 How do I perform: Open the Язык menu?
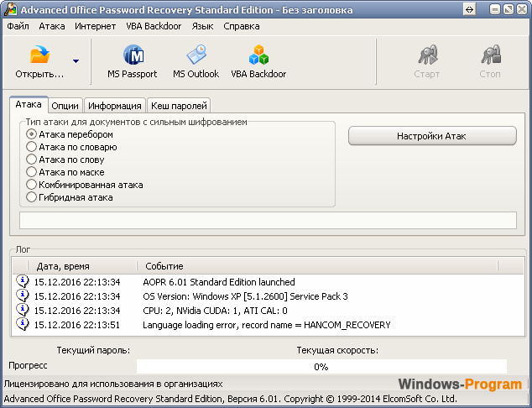[x=202, y=26]
